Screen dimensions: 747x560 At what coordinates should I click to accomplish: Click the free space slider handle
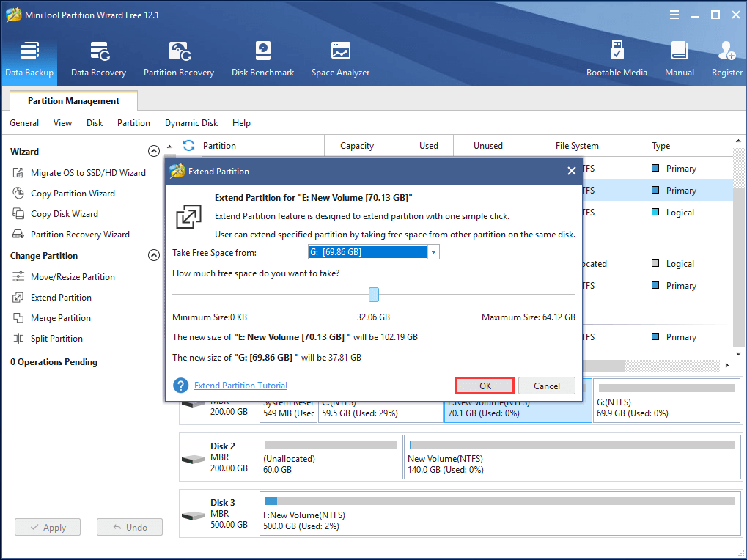point(374,295)
